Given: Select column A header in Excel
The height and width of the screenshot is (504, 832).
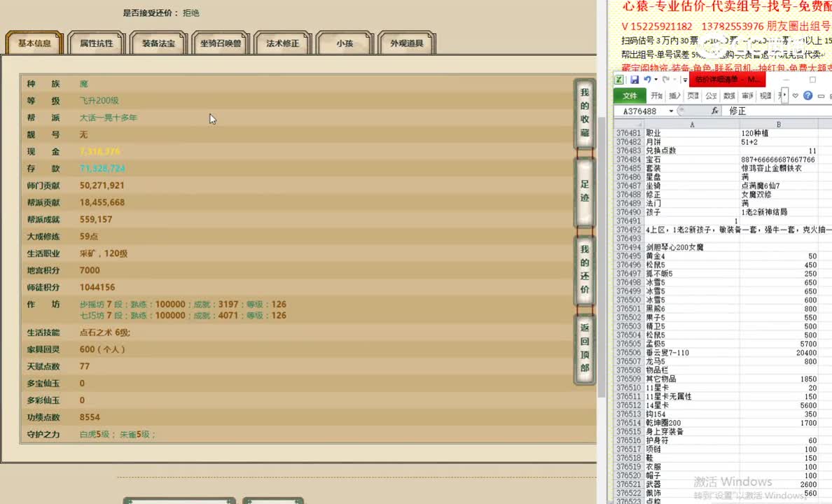Looking at the screenshot, I should [692, 124].
